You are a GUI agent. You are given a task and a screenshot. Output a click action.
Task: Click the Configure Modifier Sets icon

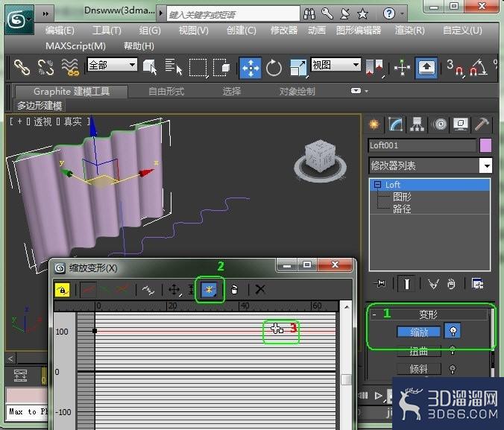[x=478, y=284]
